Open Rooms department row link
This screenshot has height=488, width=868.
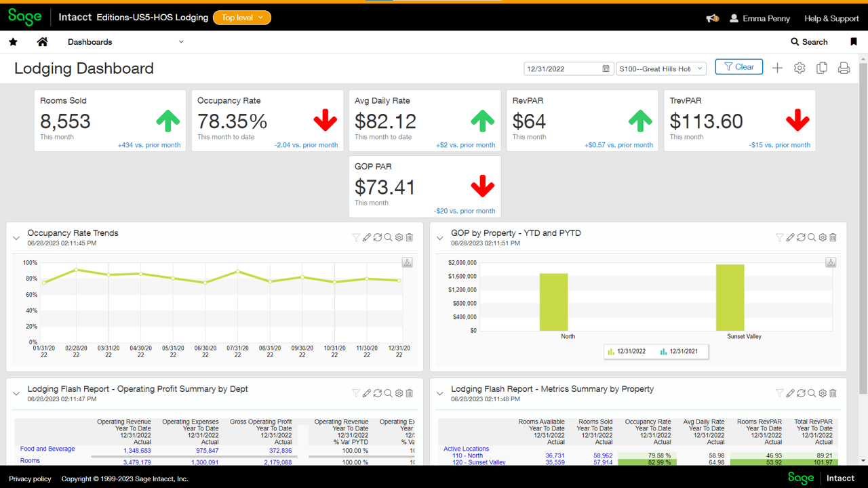pyautogui.click(x=30, y=460)
